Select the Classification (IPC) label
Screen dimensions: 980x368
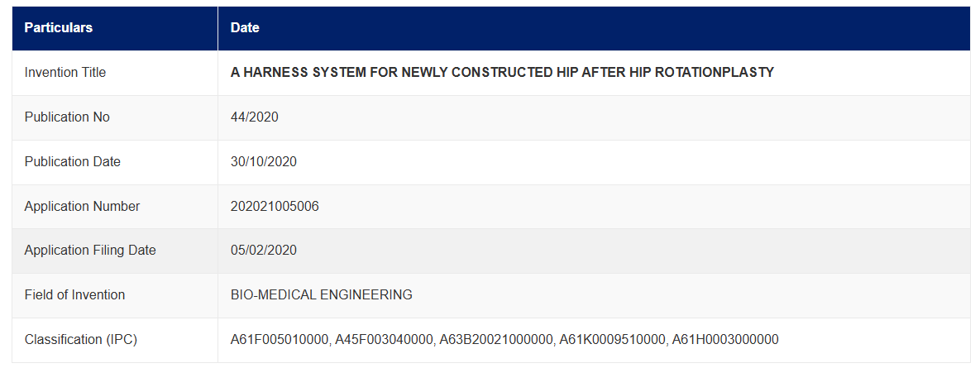click(x=80, y=340)
